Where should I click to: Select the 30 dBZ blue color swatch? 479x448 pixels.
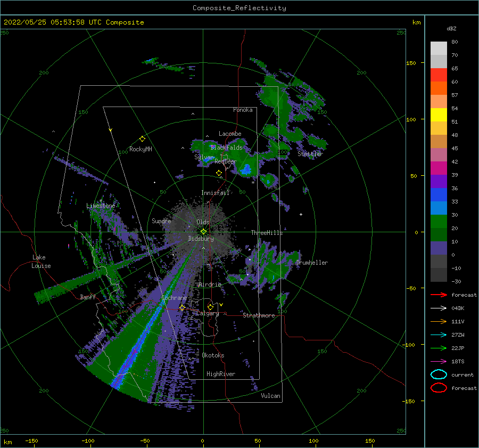coord(439,208)
